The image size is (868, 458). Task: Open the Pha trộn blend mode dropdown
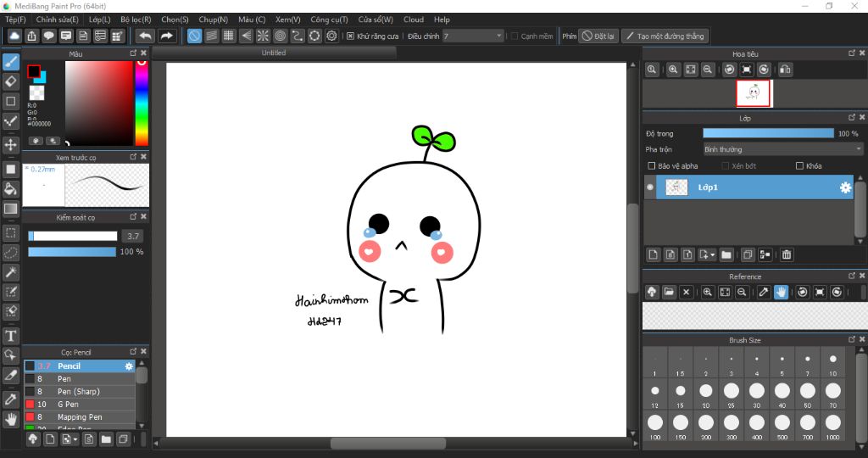(x=782, y=148)
